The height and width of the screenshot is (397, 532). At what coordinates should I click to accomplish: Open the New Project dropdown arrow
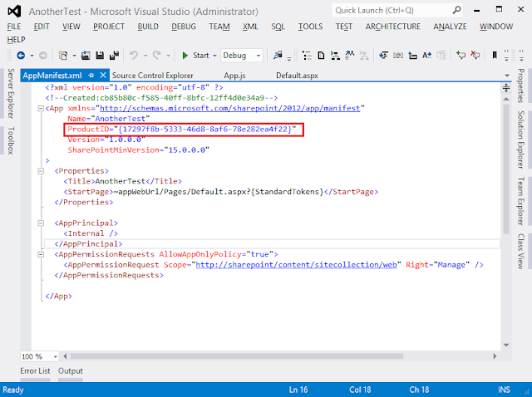click(74, 56)
